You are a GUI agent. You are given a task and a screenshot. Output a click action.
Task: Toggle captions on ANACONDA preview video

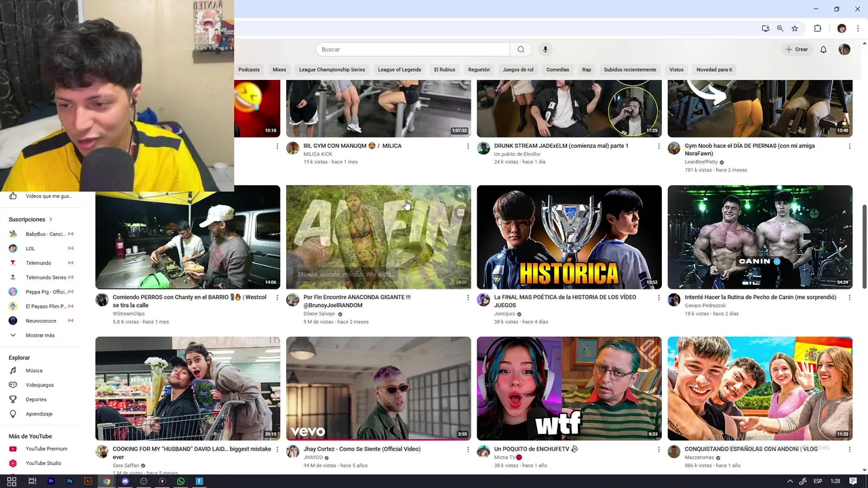point(460,212)
